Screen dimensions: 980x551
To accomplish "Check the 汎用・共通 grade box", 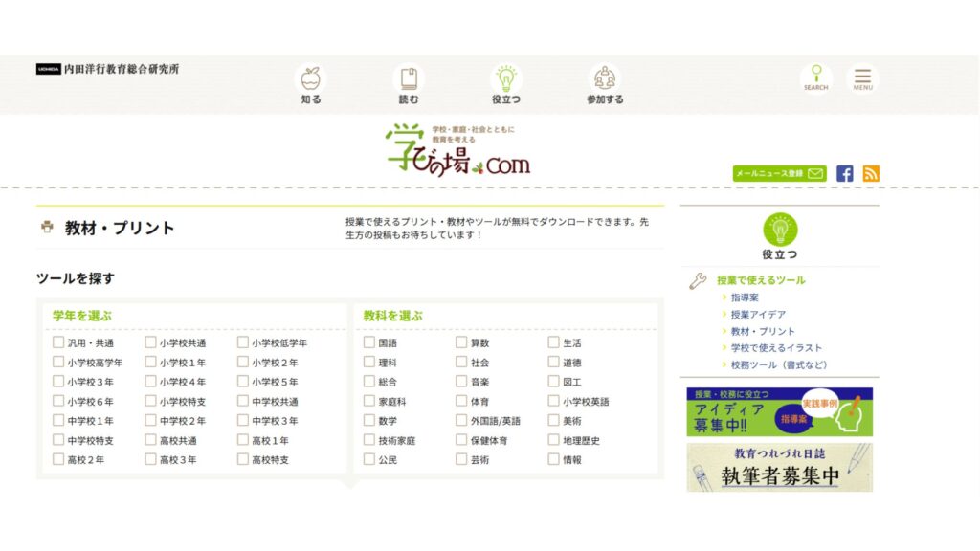I will click(x=58, y=342).
